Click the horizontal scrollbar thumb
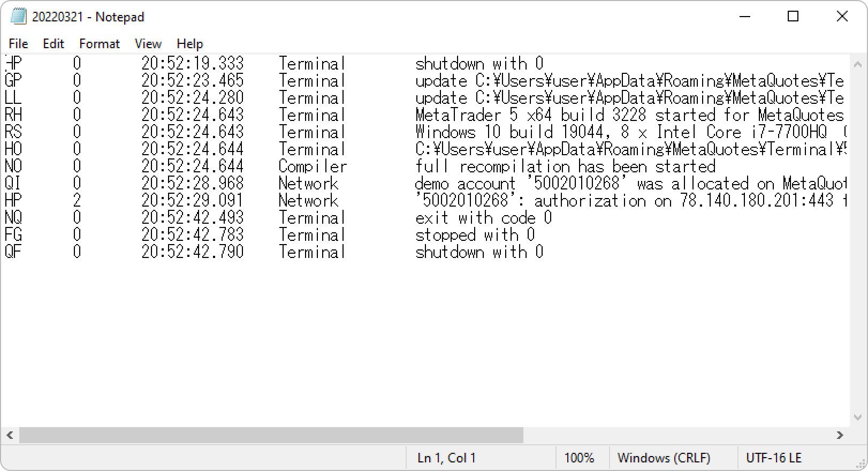868x471 pixels. click(x=271, y=435)
